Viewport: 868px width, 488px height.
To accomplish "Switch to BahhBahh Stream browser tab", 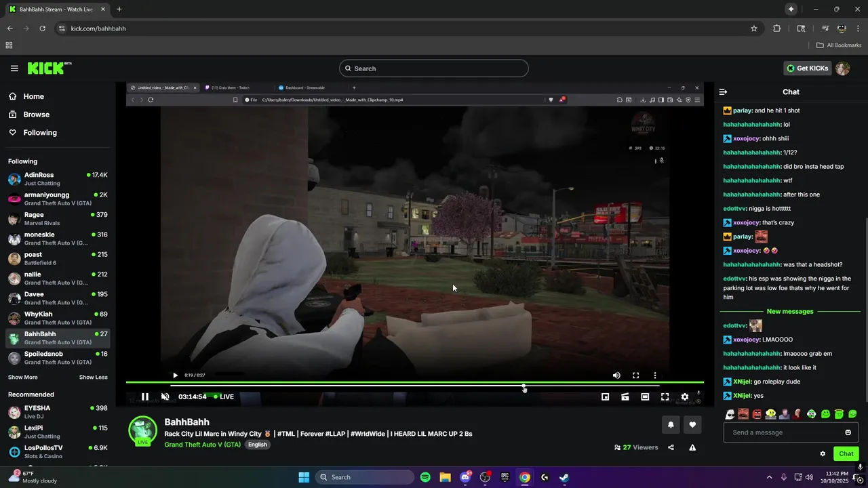I will point(57,9).
